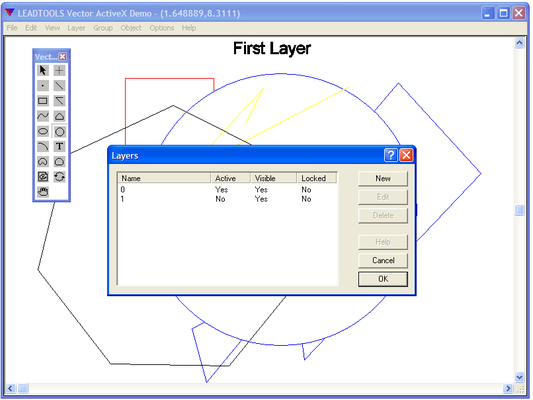The width and height of the screenshot is (533, 400).
Task: Open the Edit menu
Action: pos(31,28)
